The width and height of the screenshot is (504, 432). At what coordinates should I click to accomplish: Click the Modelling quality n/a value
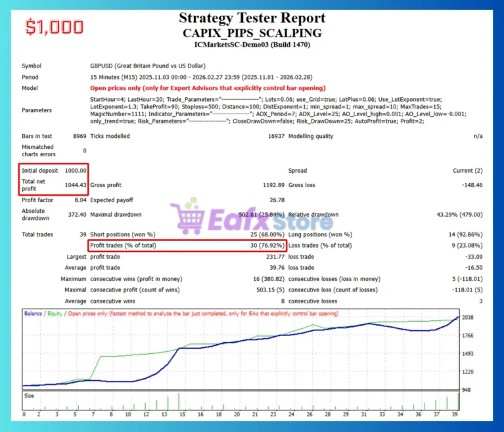point(478,136)
